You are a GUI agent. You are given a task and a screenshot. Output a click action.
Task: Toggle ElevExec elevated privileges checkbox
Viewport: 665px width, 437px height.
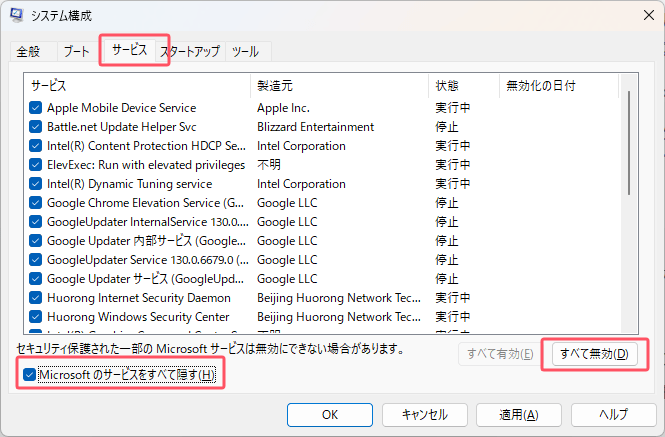[x=36, y=165]
